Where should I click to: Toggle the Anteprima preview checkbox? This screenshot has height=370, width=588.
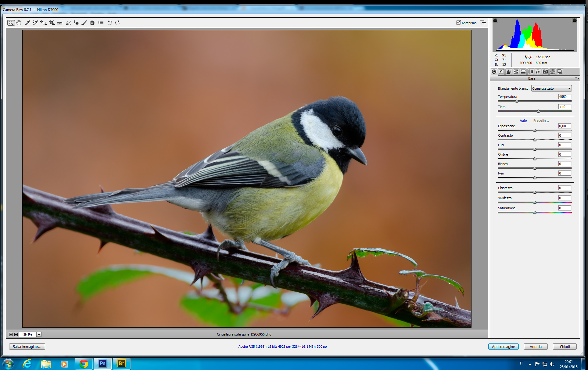point(458,23)
